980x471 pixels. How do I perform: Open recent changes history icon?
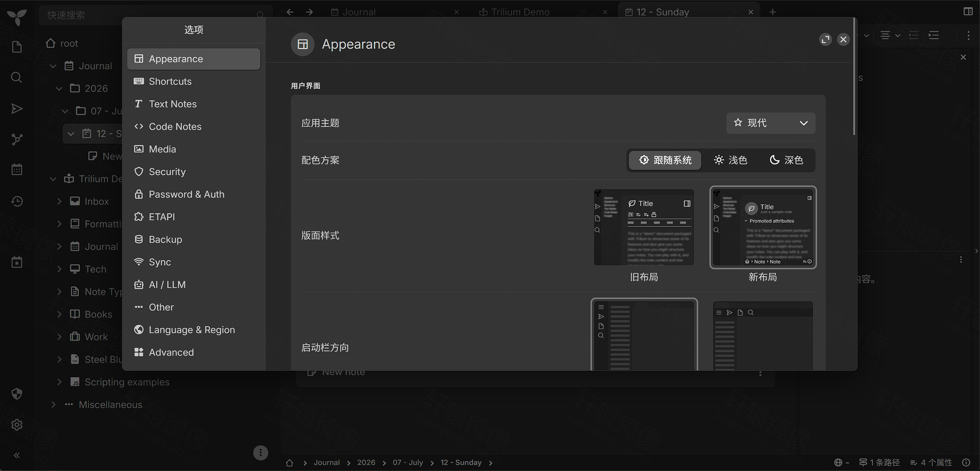(x=17, y=201)
